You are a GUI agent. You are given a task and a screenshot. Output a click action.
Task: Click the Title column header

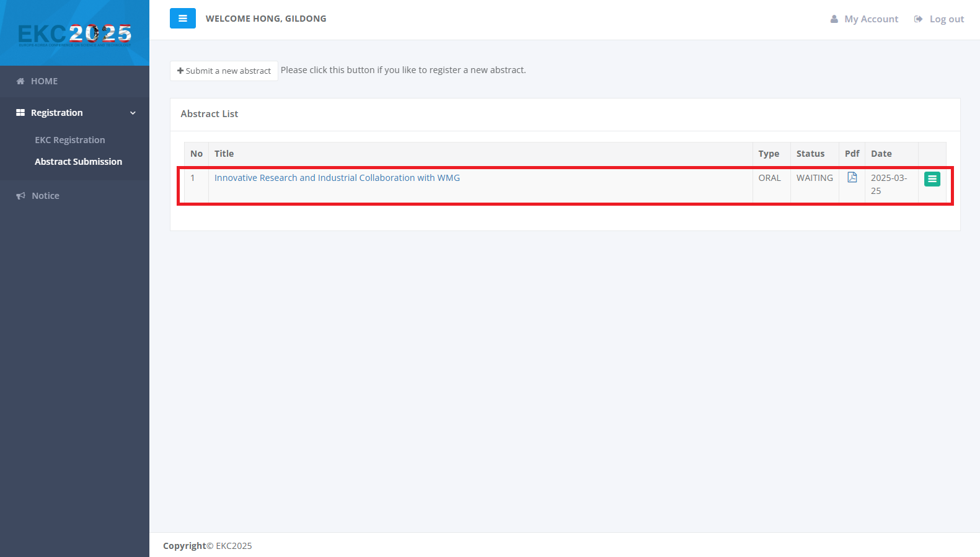pyautogui.click(x=224, y=154)
